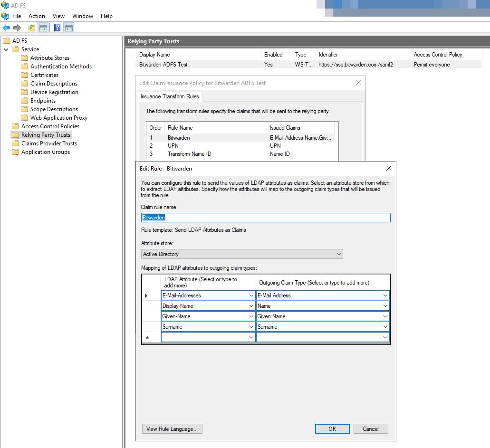The width and height of the screenshot is (490, 448).
Task: Toggle the Show/Hide Console Tree icon
Action: (43, 28)
